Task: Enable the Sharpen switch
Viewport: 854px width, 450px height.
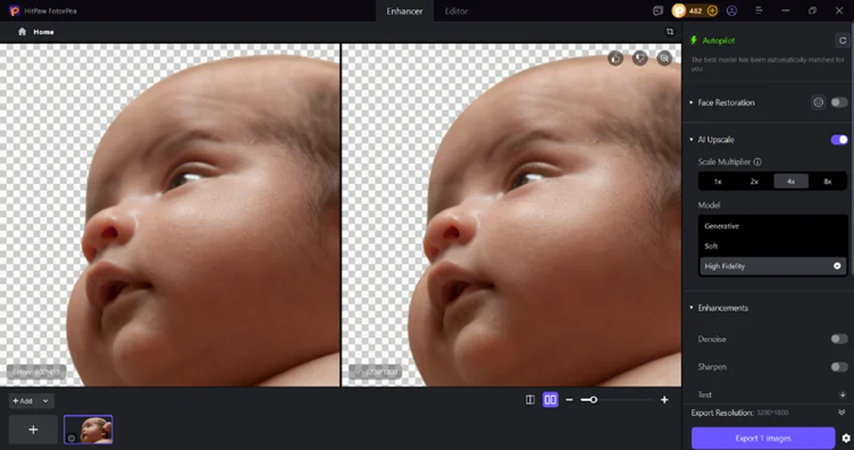Action: coord(839,367)
